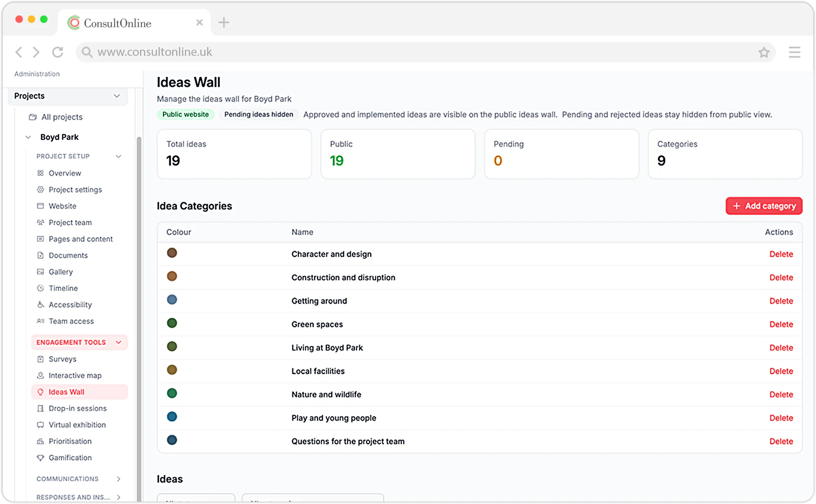
Task: Click the Accessibility icon in sidebar
Action: click(x=40, y=305)
